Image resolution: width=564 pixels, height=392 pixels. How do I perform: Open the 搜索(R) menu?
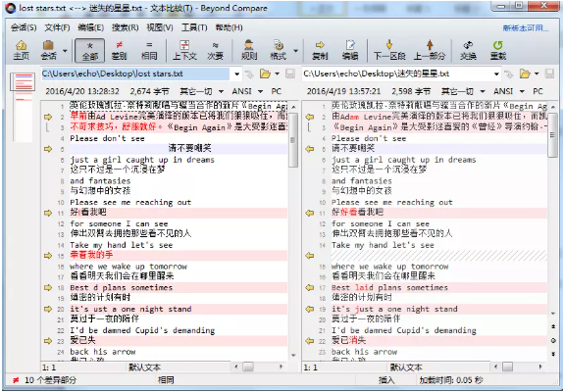click(x=125, y=27)
